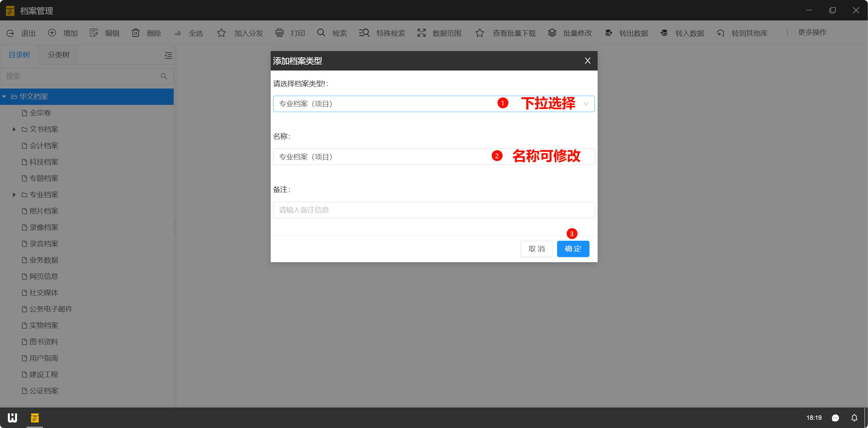
Task: Click the 取消 cancel button
Action: tap(536, 249)
